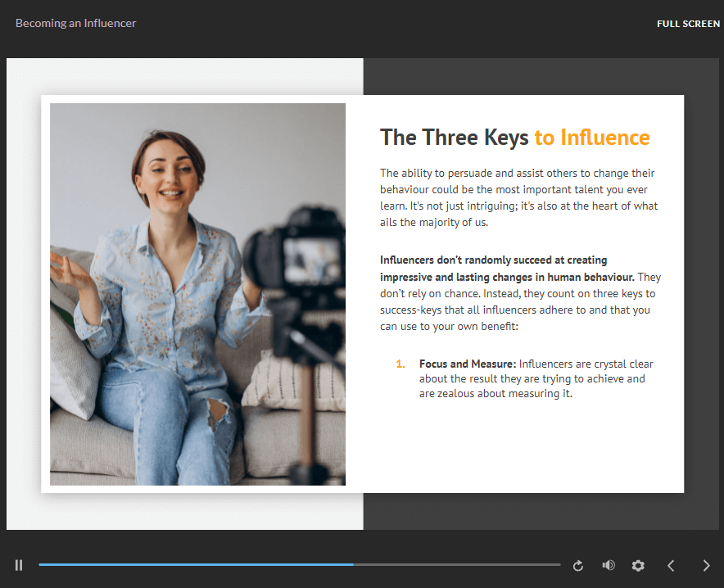Replay the current slide

click(578, 566)
